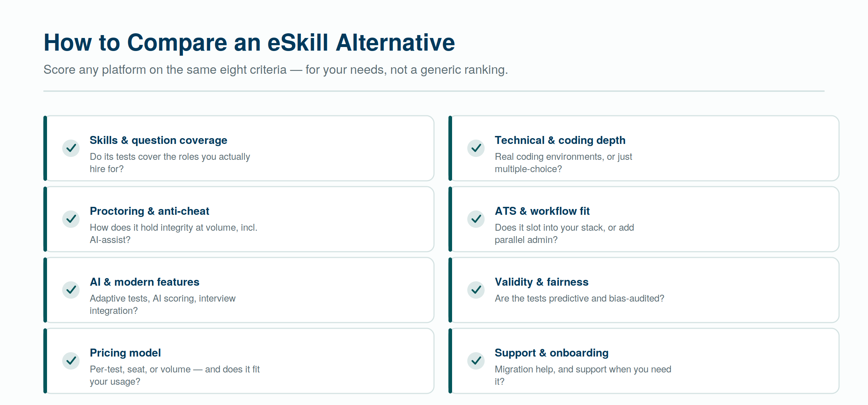This screenshot has height=405, width=868.
Task: Click the text 'Per-test, seat, or volume'
Action: [140, 369]
